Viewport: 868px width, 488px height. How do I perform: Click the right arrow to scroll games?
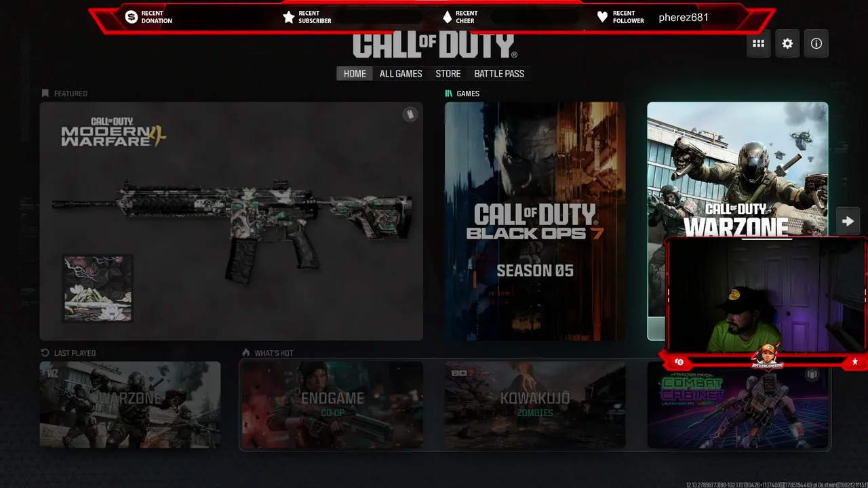[848, 221]
